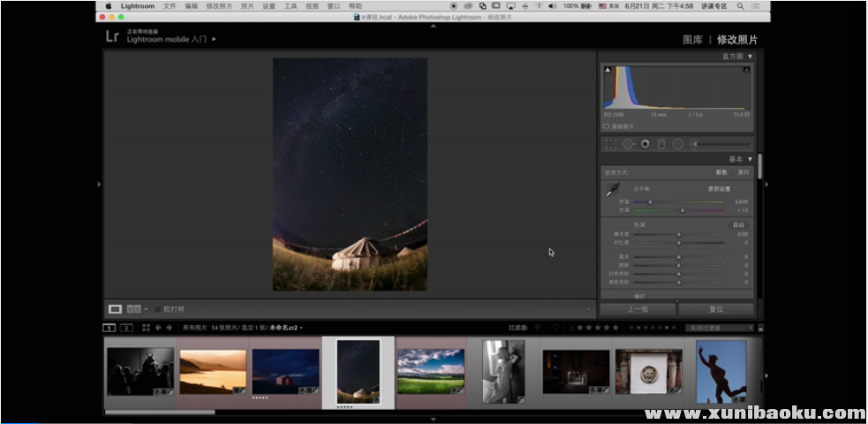This screenshot has width=868, height=424.
Task: Toggle the 原始照片 checkbox under histogram
Action: point(607,126)
